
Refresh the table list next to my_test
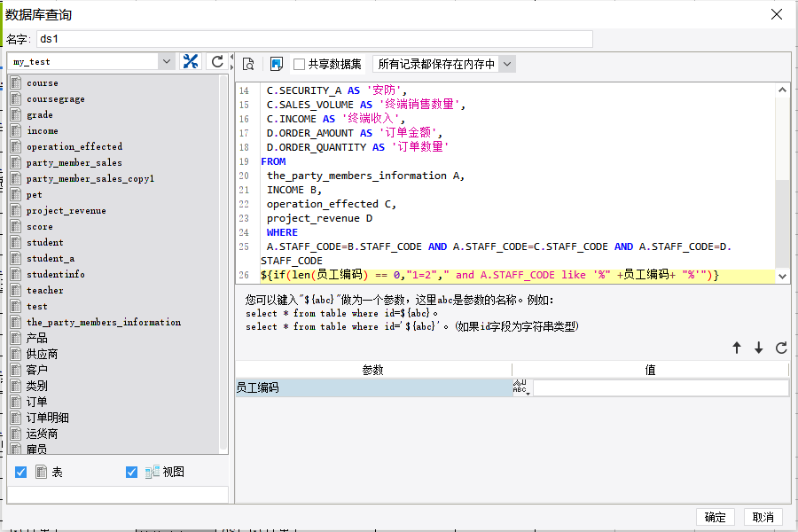click(x=217, y=61)
